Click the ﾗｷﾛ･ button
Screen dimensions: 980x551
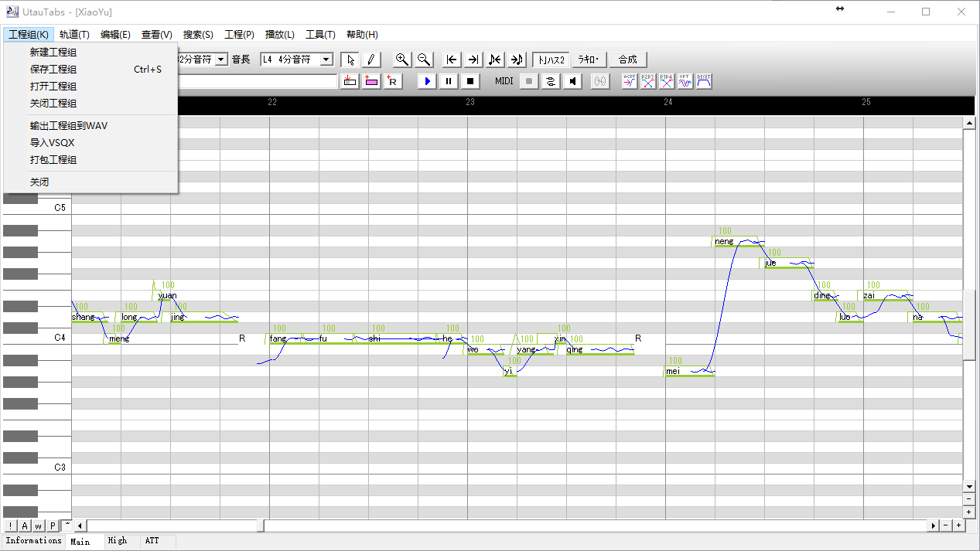pyautogui.click(x=589, y=60)
